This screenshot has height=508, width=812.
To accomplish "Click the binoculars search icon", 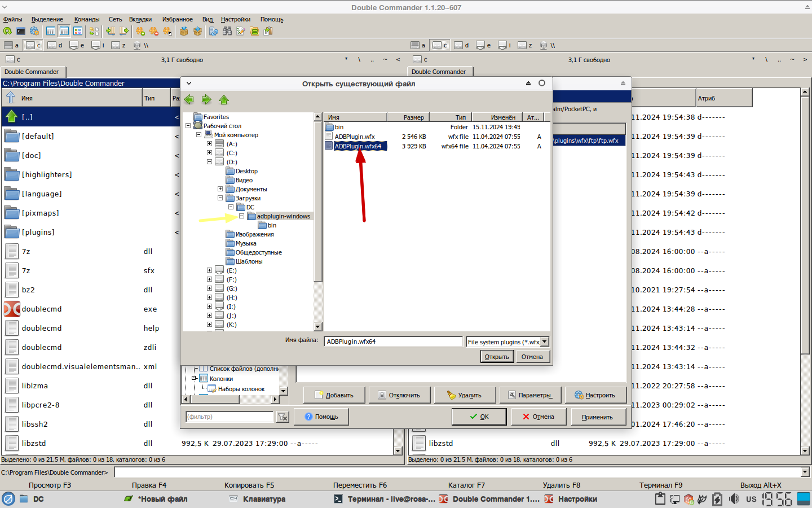I will coord(227,31).
